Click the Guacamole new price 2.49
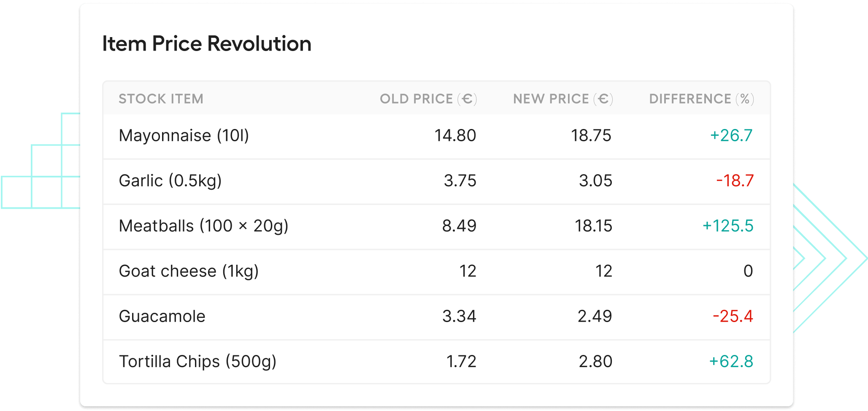Image resolution: width=868 pixels, height=411 pixels. [x=594, y=316]
